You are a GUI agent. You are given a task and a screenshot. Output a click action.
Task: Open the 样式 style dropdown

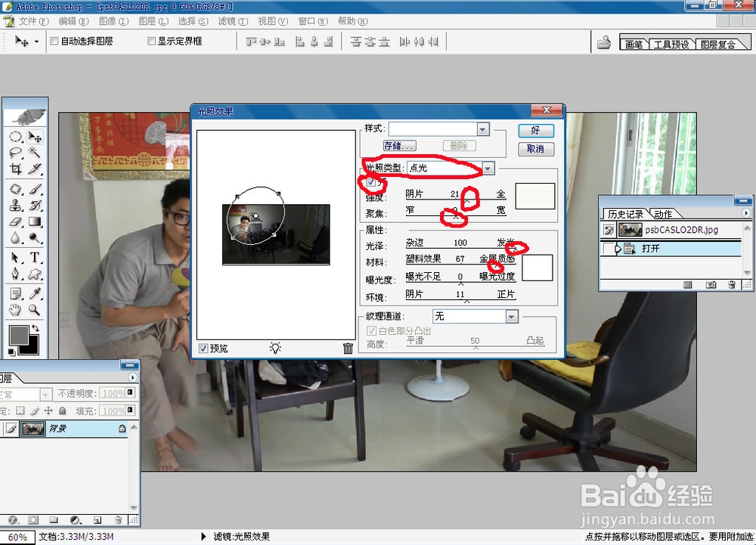[x=483, y=129]
